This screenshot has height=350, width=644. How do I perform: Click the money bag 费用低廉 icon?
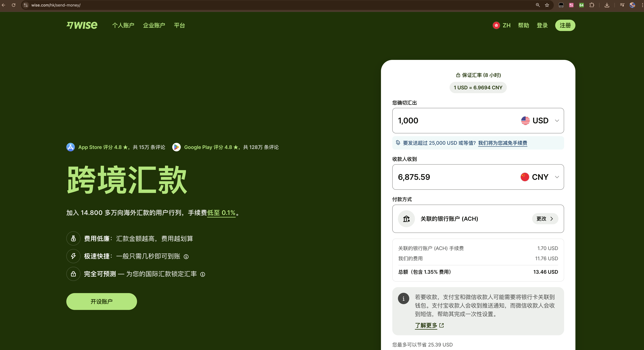[x=73, y=239]
